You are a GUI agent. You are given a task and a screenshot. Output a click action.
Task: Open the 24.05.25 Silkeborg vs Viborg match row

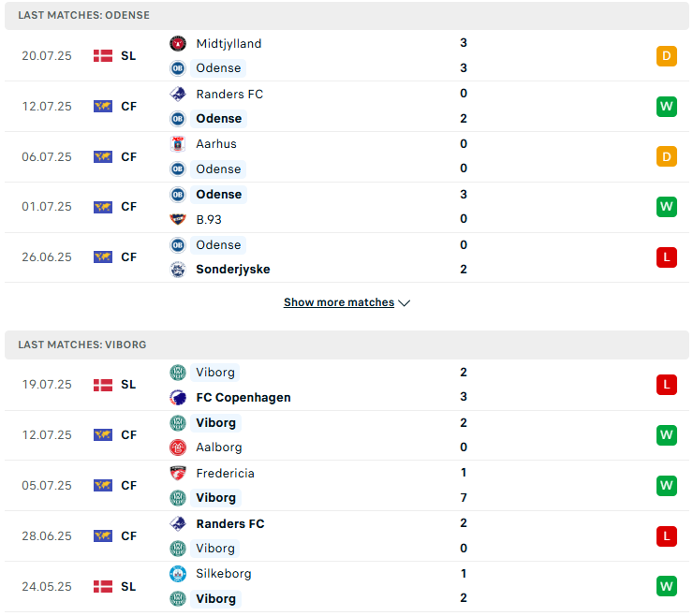point(346,586)
